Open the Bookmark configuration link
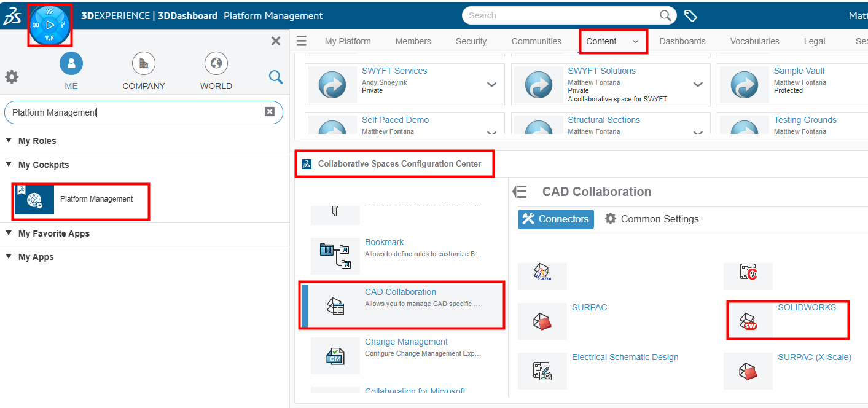The image size is (868, 408). 384,242
